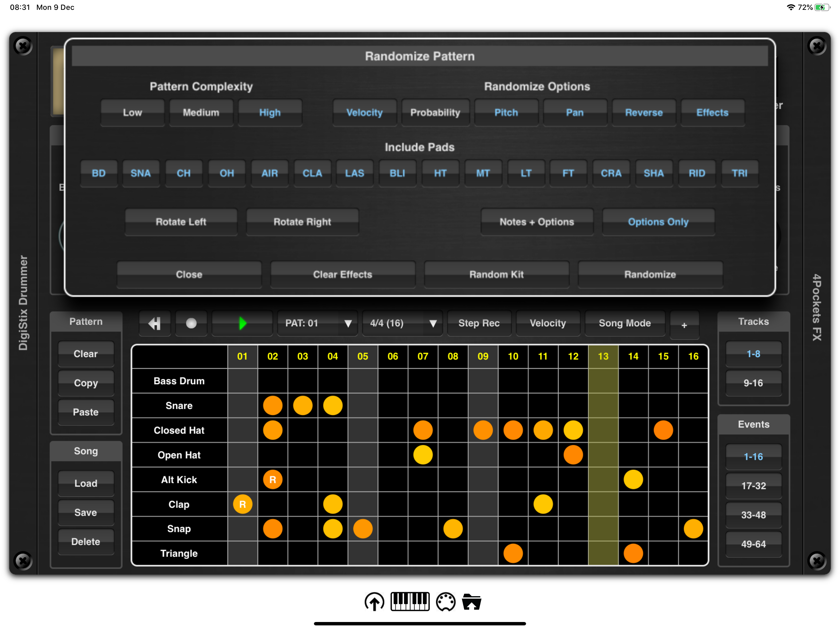Switch to tracks 9-16

pyautogui.click(x=753, y=383)
